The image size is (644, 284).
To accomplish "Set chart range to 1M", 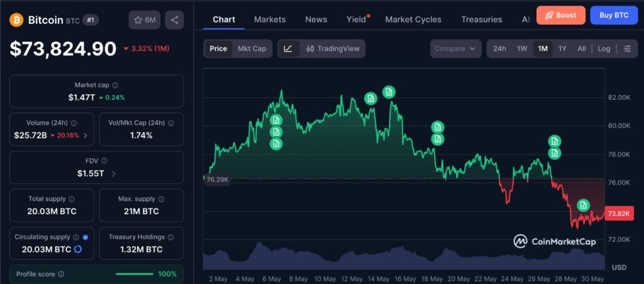I will tap(543, 49).
